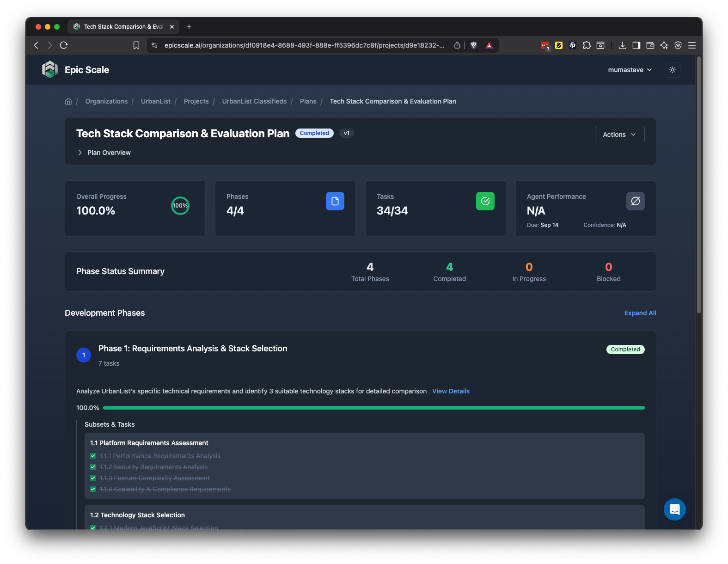Click the browser forward arrow
Viewport: 728px width, 564px height.
pyautogui.click(x=50, y=45)
